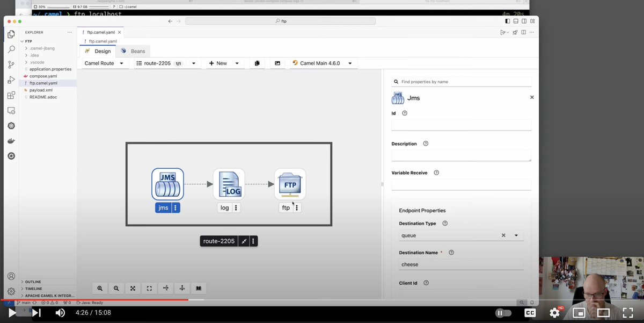The image size is (644, 323).
Task: Open the Destination Type queue dropdown arrow
Action: point(516,235)
